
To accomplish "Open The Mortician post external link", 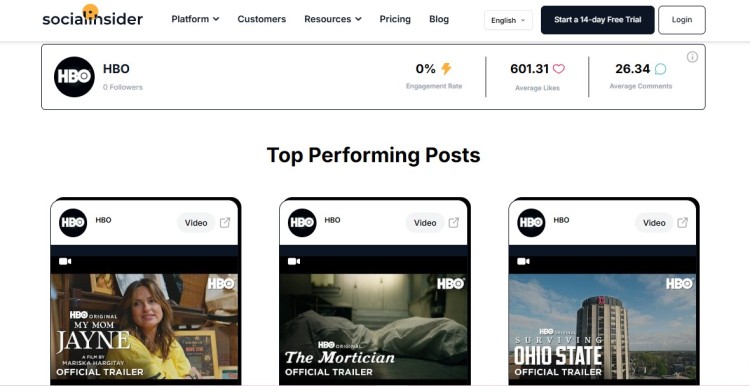I will pos(454,222).
